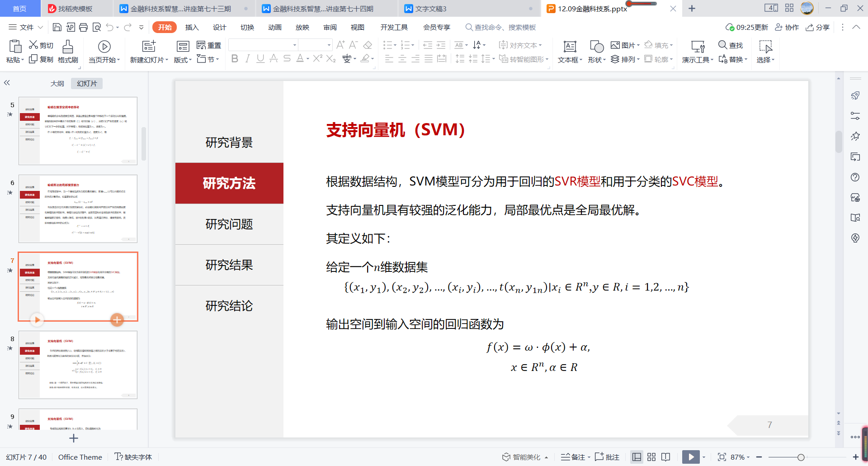Click the Find magnifier icon
The width and height of the screenshot is (868, 466).
(x=722, y=45)
